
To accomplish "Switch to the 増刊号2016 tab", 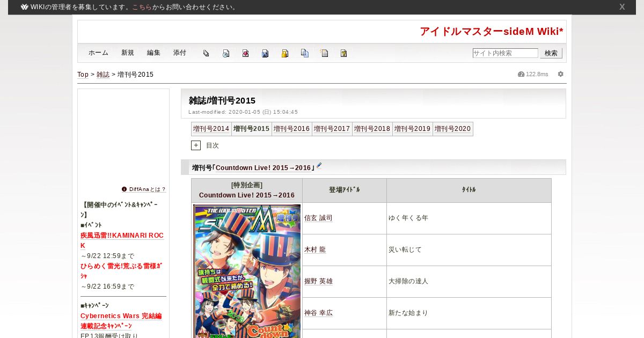I will (x=292, y=129).
